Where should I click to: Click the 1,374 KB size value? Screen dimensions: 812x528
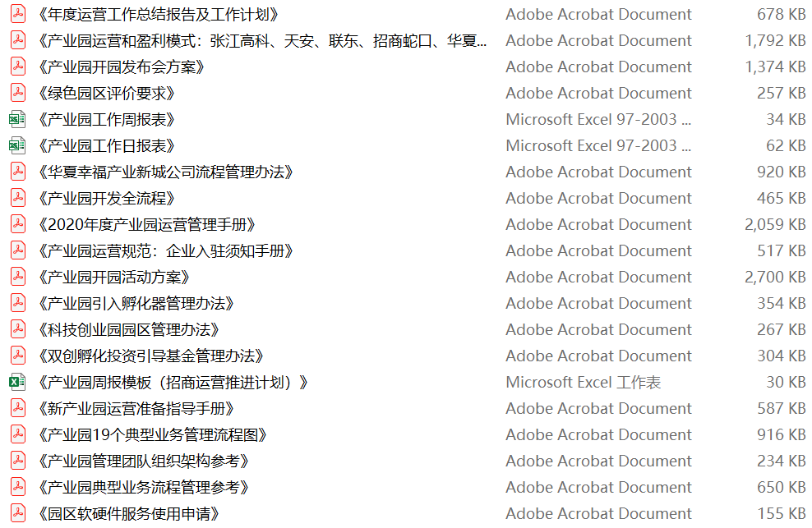(x=775, y=67)
